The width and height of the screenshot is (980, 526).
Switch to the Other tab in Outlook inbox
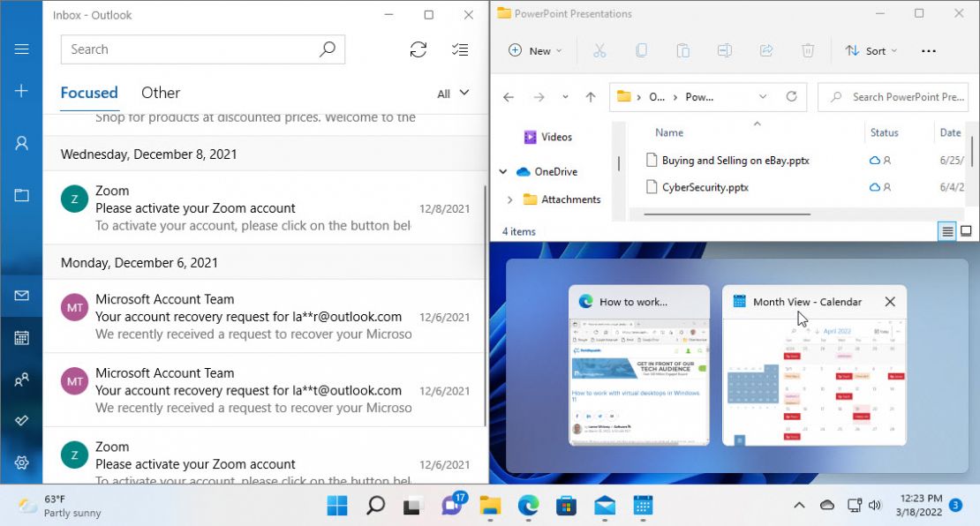point(160,93)
